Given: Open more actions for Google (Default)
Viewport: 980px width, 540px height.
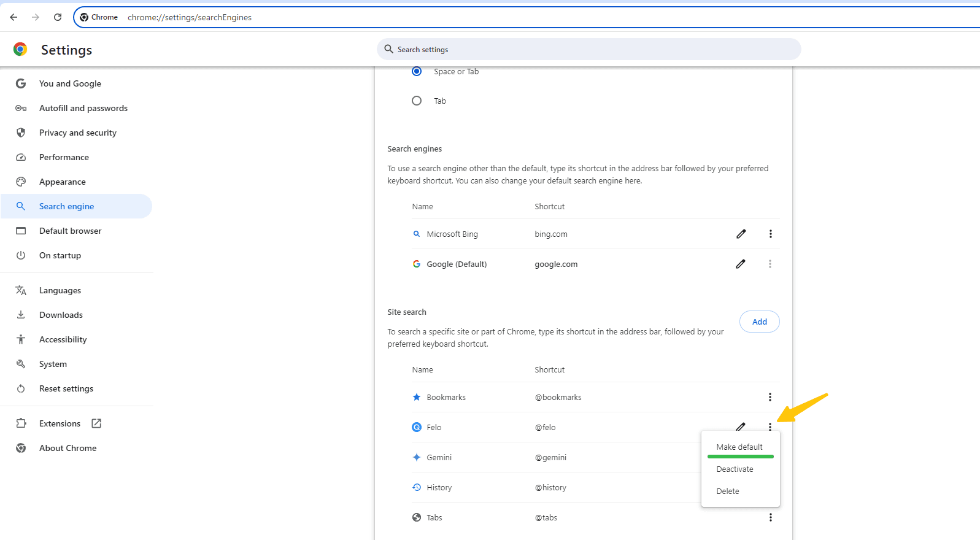Looking at the screenshot, I should point(770,264).
